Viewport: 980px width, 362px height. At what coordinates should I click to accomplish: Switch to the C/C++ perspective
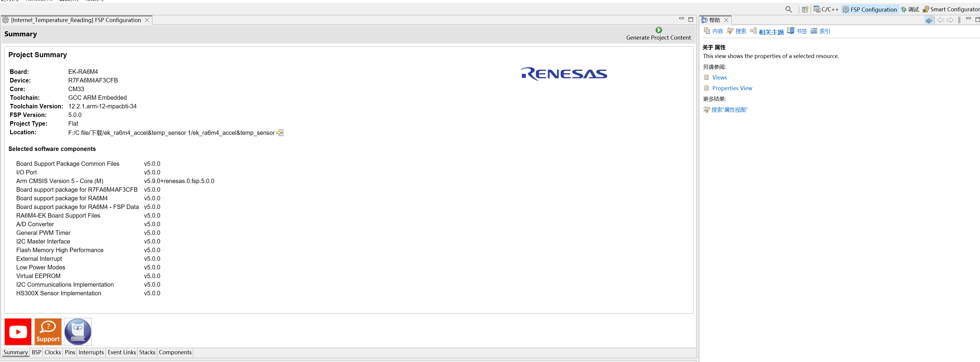pos(826,10)
